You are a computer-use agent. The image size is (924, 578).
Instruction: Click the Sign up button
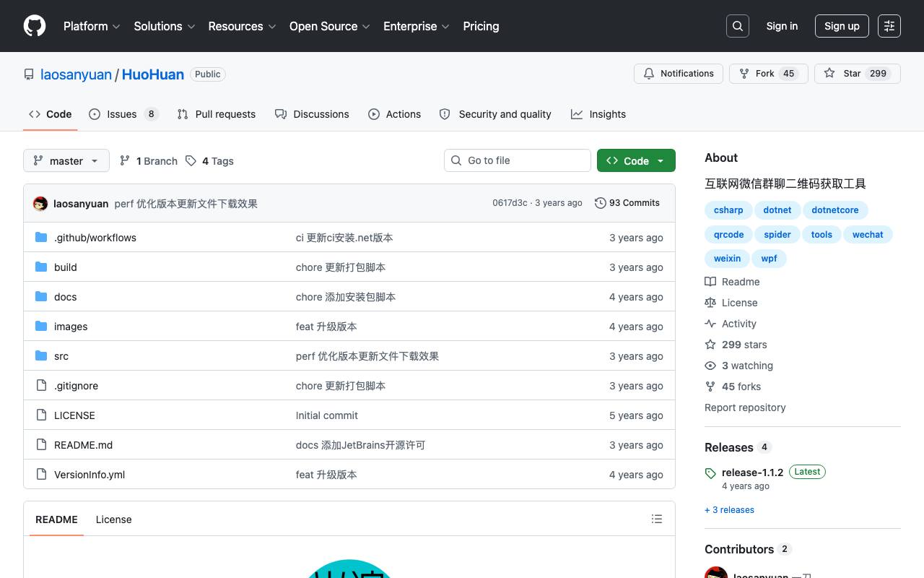tap(842, 26)
